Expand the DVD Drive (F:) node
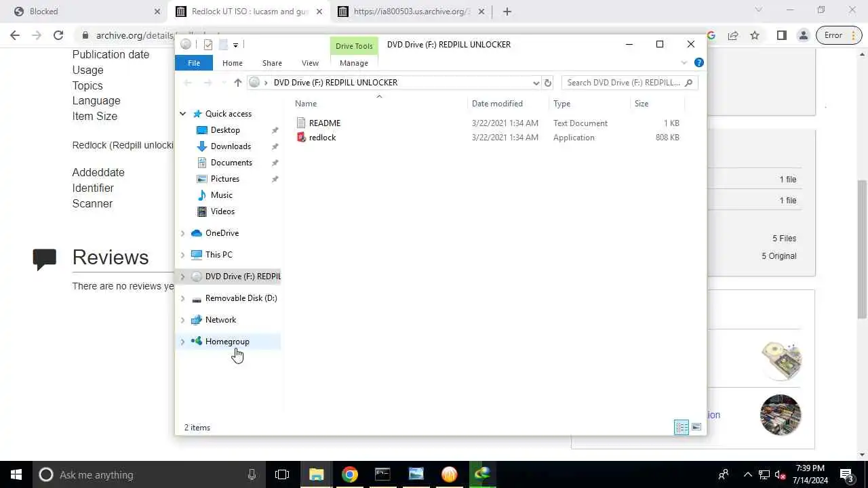Viewport: 868px width, 488px height. pos(182,277)
